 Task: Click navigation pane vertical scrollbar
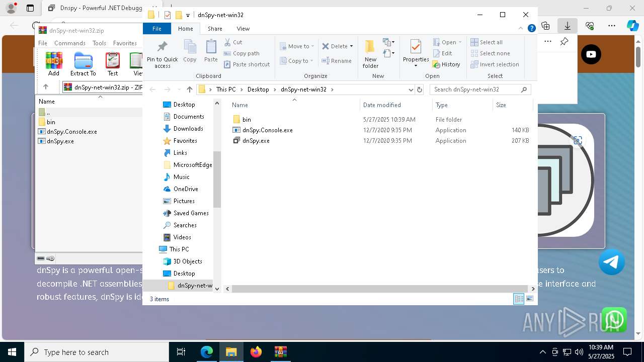point(217,179)
